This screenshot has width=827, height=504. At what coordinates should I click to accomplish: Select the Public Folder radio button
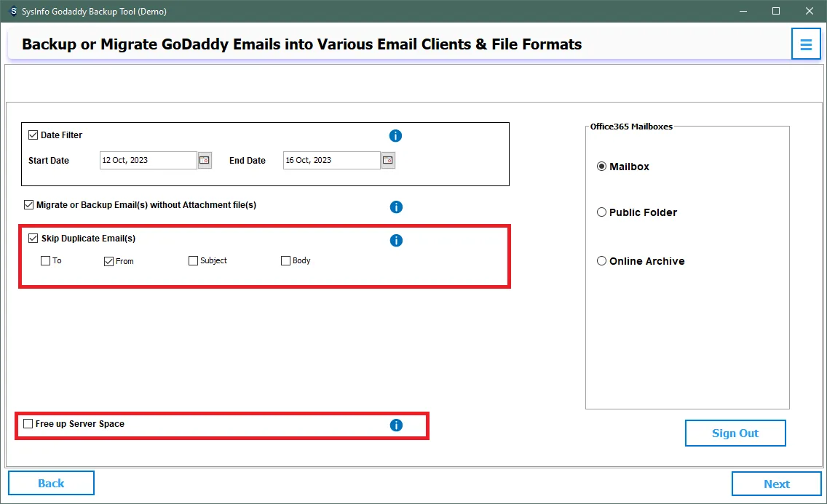pyautogui.click(x=601, y=212)
